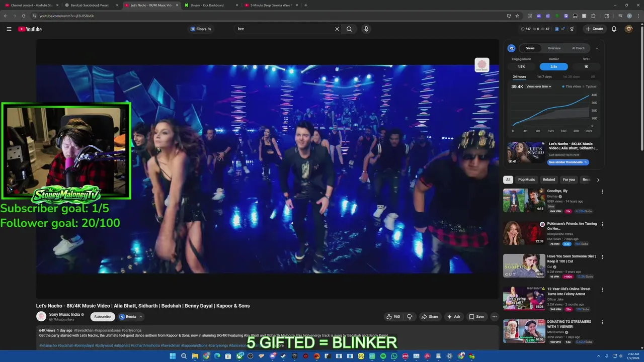The width and height of the screenshot is (644, 362).
Task: Share the video
Action: coord(430,317)
